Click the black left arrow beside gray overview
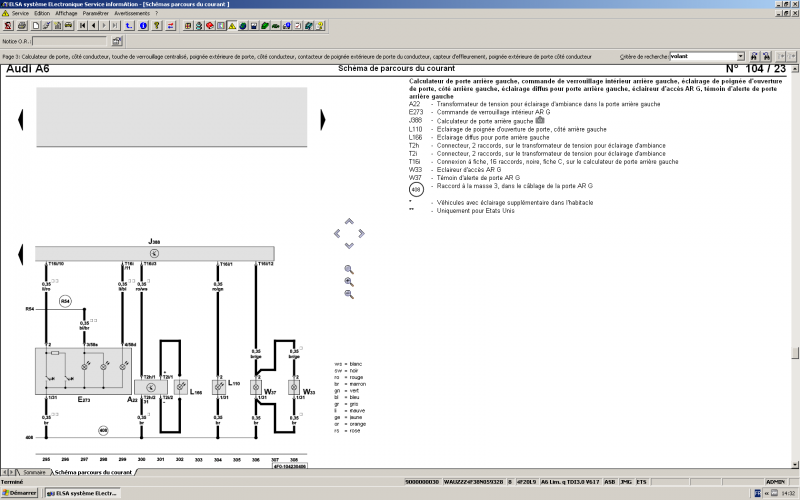Image resolution: width=800 pixels, height=500 pixels. (20, 120)
